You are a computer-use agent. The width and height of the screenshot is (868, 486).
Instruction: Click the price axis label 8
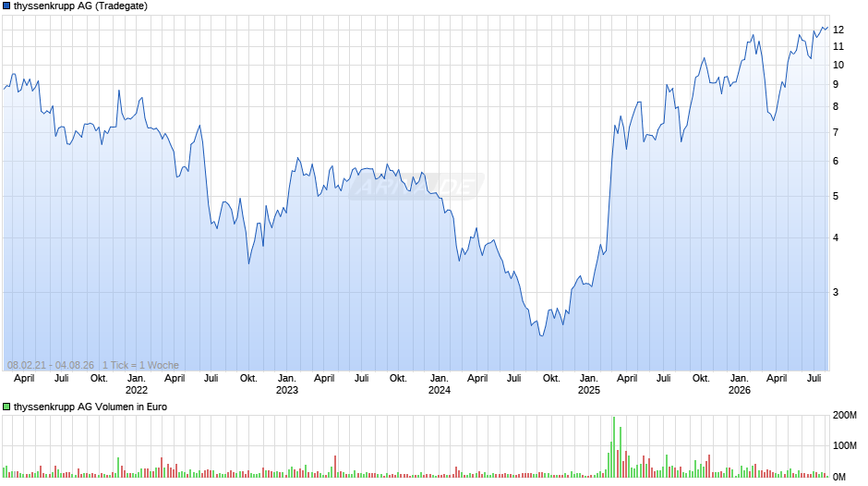pos(836,106)
